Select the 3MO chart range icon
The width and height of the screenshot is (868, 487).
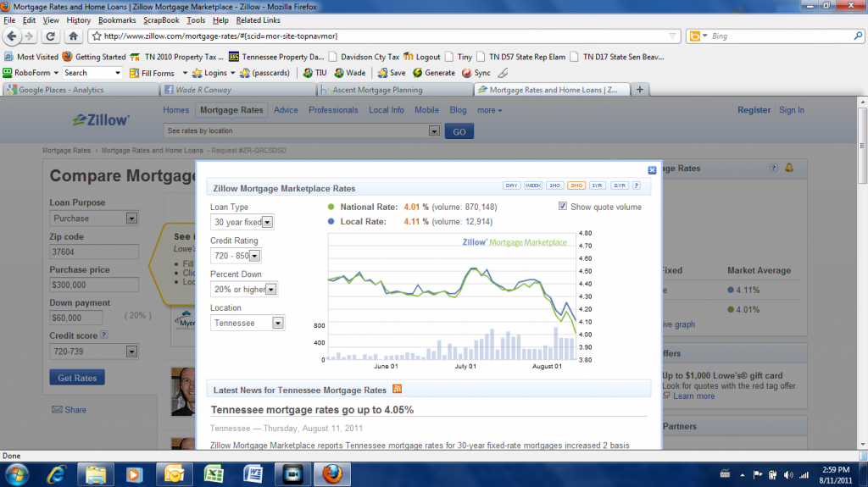pyautogui.click(x=576, y=185)
